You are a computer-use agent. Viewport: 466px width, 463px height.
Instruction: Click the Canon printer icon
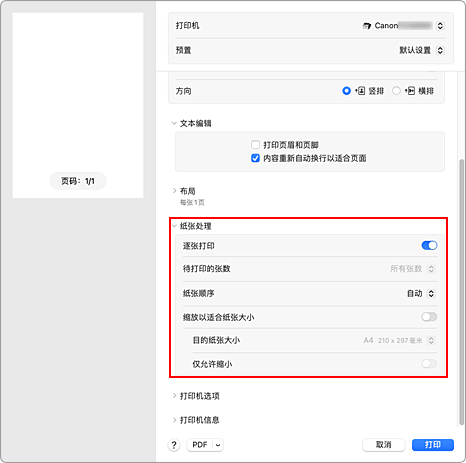point(367,26)
